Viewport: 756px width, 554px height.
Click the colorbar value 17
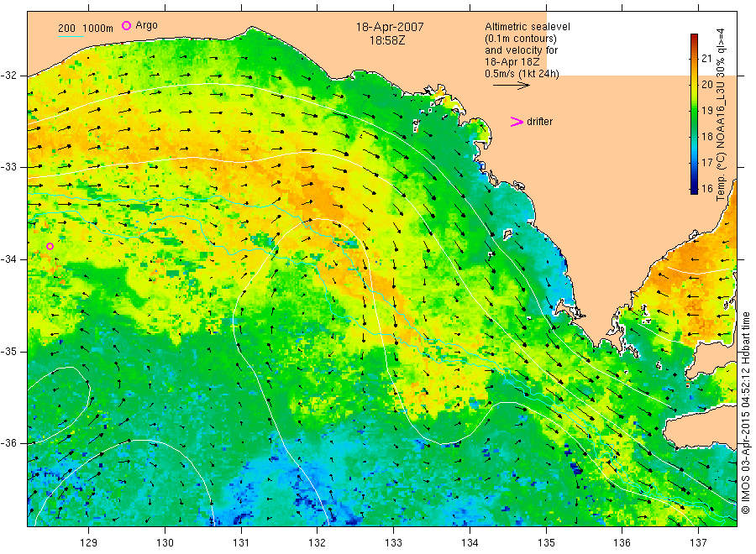point(706,163)
